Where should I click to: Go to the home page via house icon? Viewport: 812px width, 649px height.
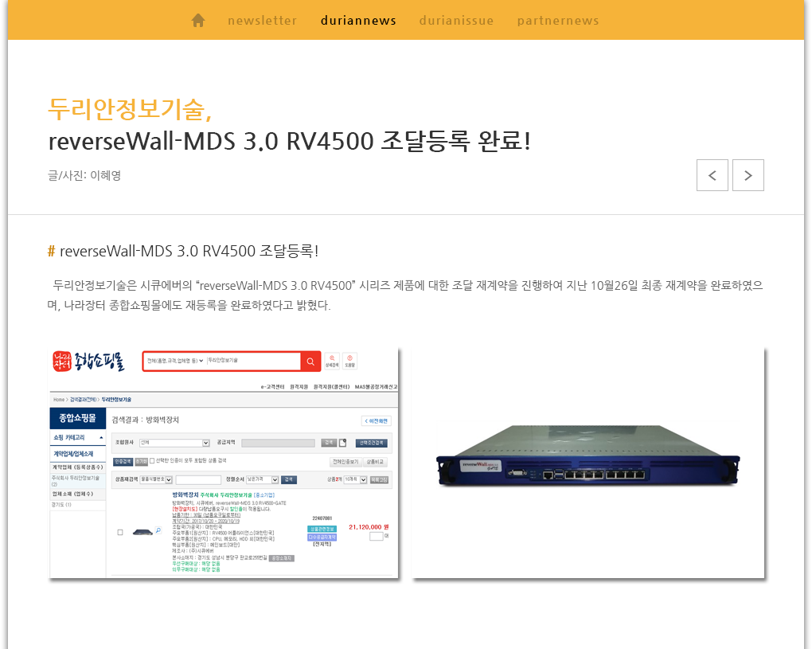click(x=197, y=21)
